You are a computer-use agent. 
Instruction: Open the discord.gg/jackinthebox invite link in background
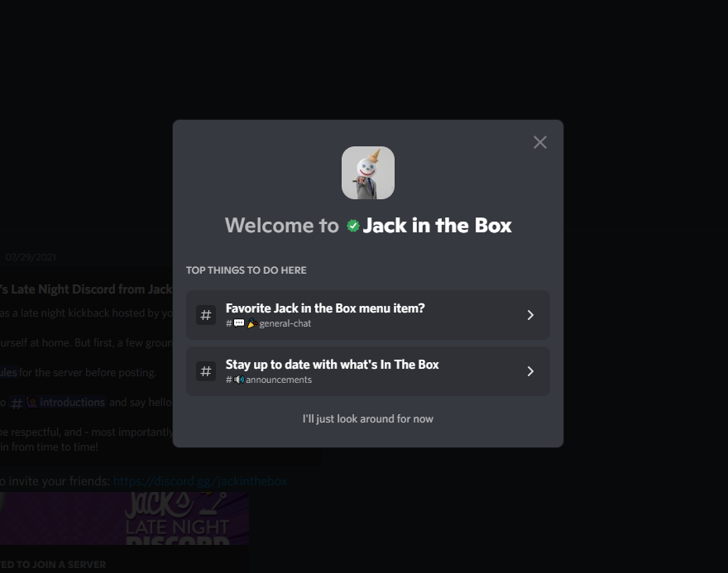point(200,481)
